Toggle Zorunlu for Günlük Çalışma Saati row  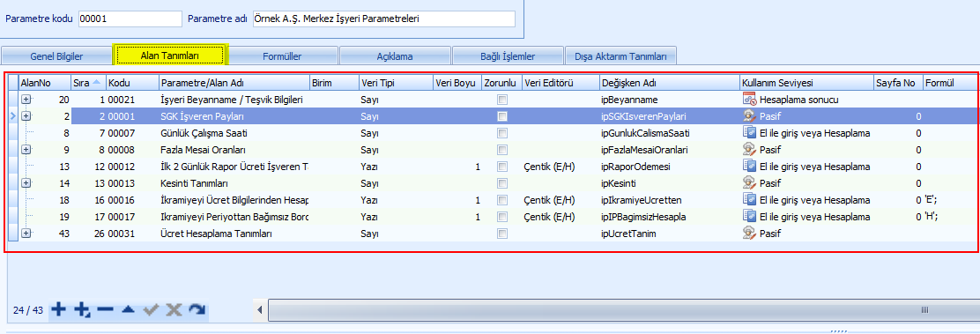[x=501, y=132]
